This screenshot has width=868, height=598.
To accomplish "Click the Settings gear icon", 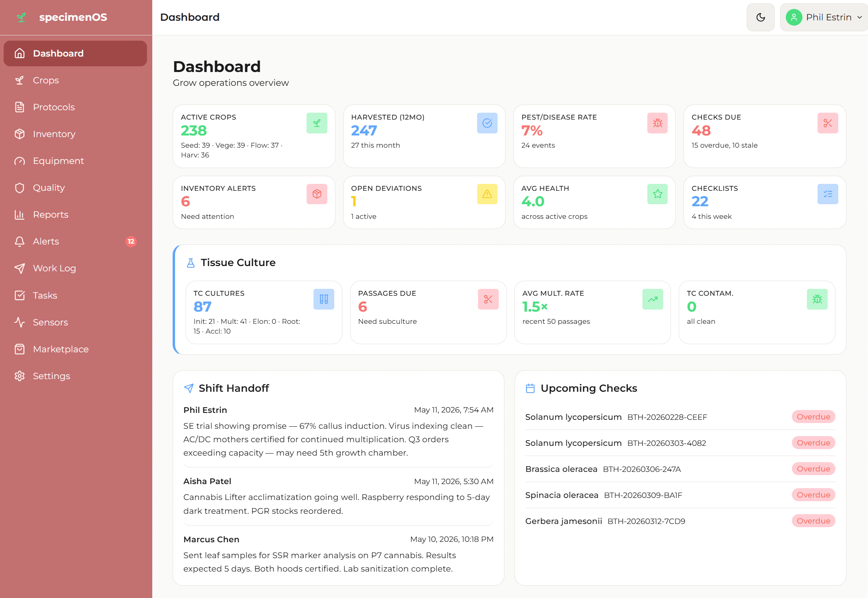I will [x=20, y=376].
